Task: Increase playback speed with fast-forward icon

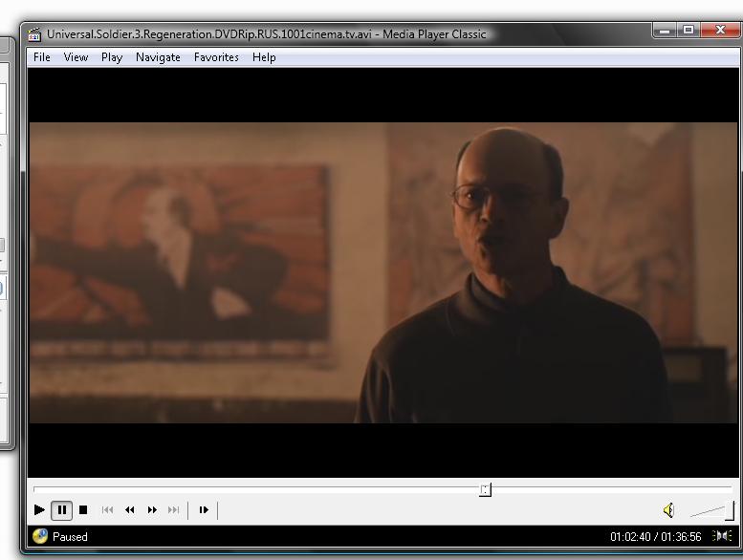Action: tap(152, 509)
